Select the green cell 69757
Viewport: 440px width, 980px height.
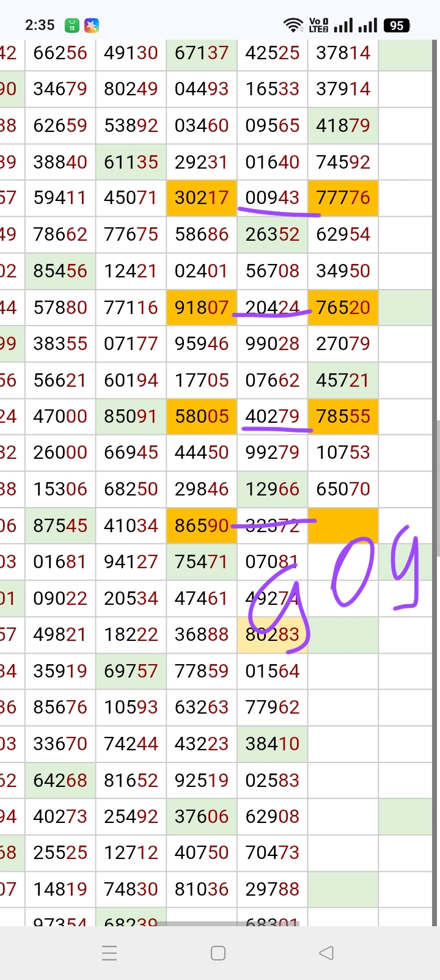[x=131, y=671]
